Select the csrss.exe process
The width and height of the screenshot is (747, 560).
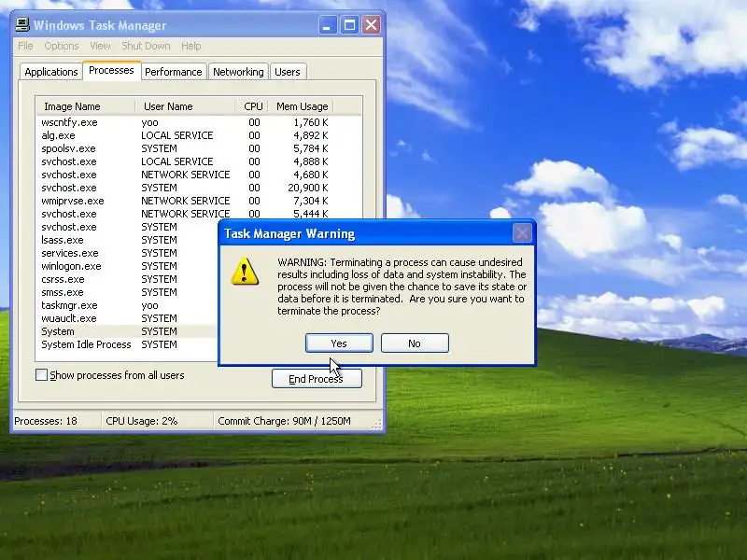point(128,279)
